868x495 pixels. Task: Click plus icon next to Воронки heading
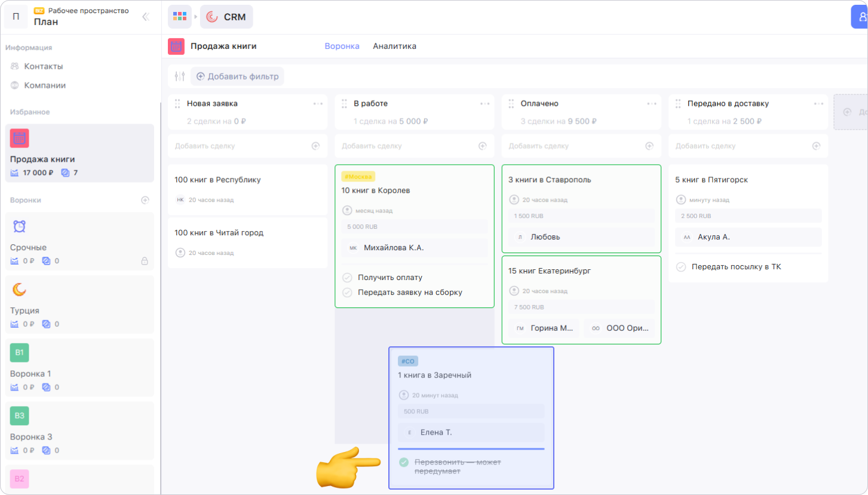tap(145, 200)
